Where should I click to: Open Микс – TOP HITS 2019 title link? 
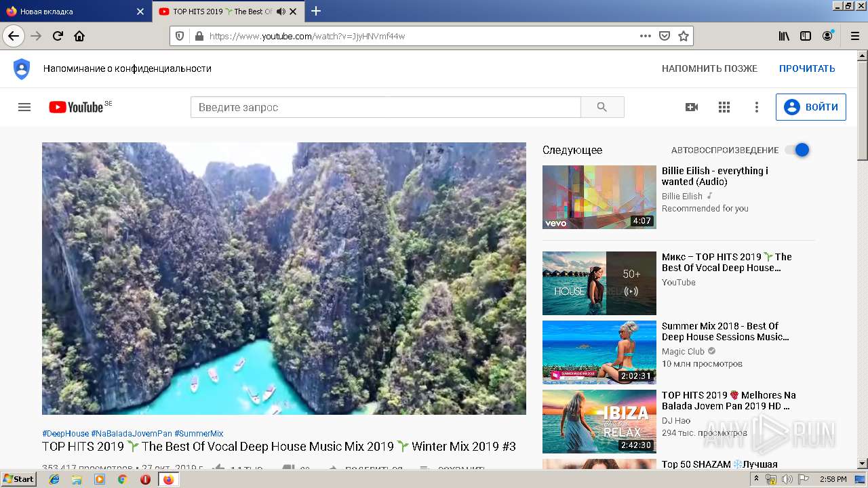coord(727,262)
